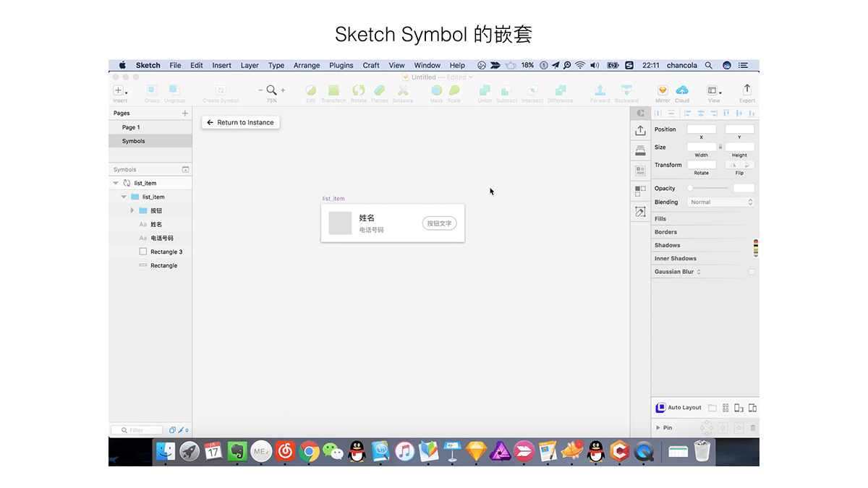Expand the Pin section triangle
868x488 pixels.
click(658, 428)
